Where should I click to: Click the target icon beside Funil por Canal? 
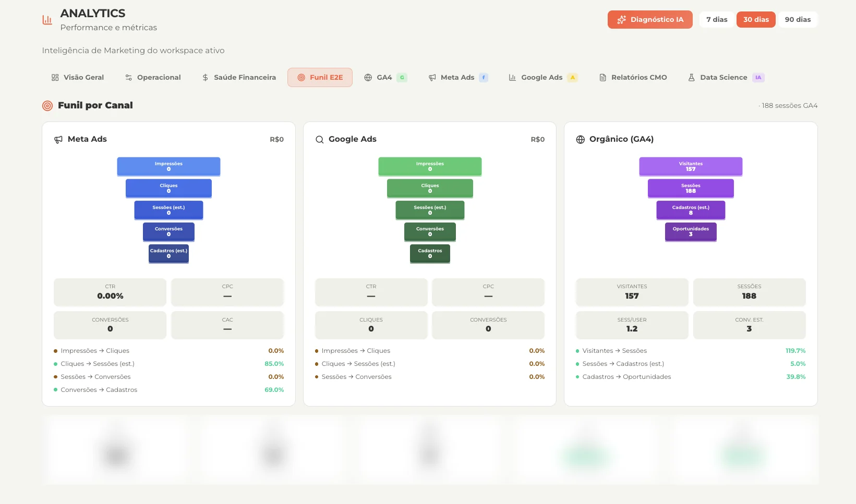(x=47, y=106)
